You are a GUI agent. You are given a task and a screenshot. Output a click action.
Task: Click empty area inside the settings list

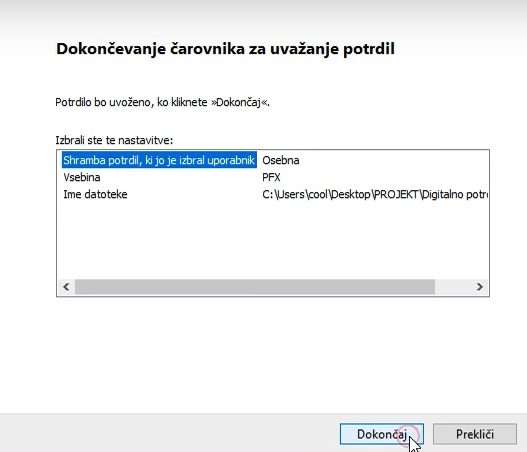click(272, 240)
